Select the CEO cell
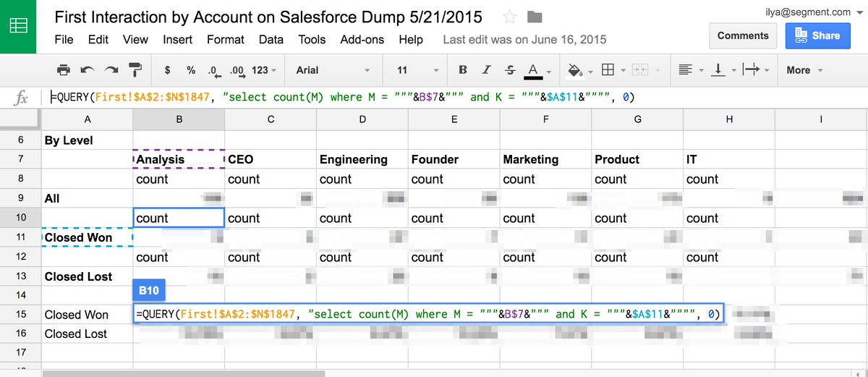Viewport: 868px width, 377px height. coord(271,159)
